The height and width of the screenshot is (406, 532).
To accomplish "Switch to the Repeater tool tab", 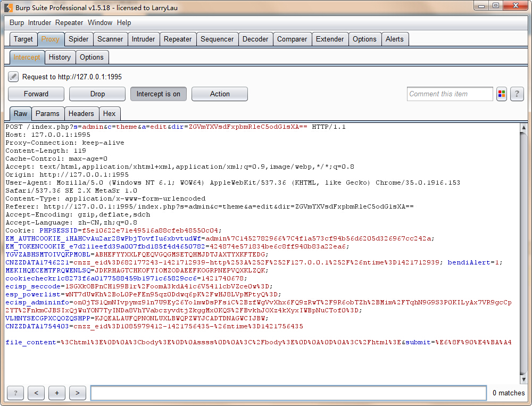I will [x=178, y=39].
